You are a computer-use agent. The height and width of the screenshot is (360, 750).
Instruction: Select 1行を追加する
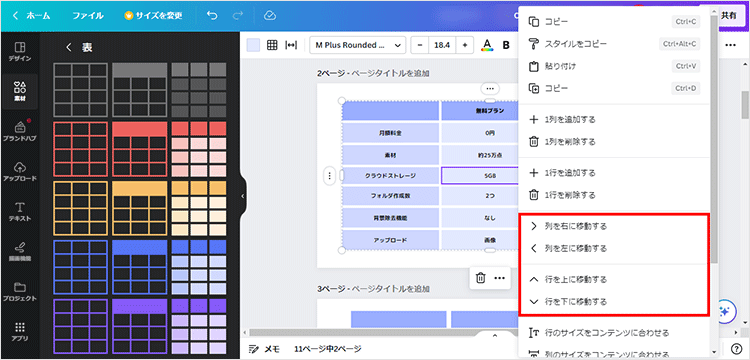[x=614, y=173]
